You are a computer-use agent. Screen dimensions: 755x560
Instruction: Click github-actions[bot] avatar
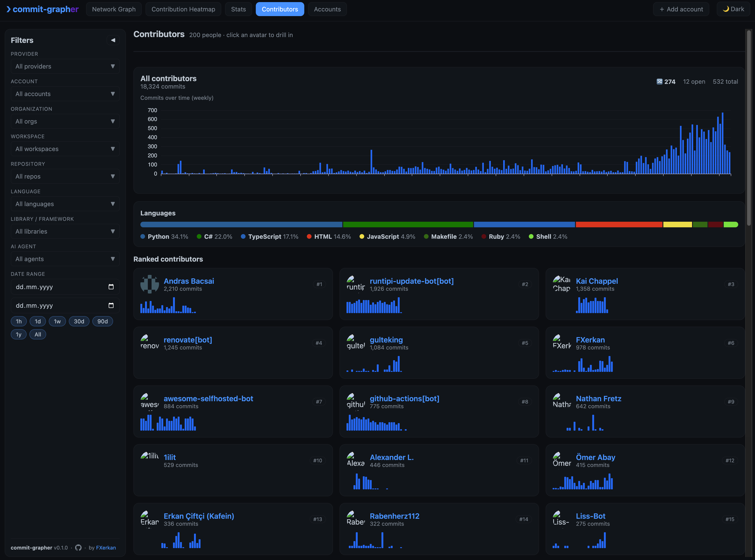tap(356, 401)
